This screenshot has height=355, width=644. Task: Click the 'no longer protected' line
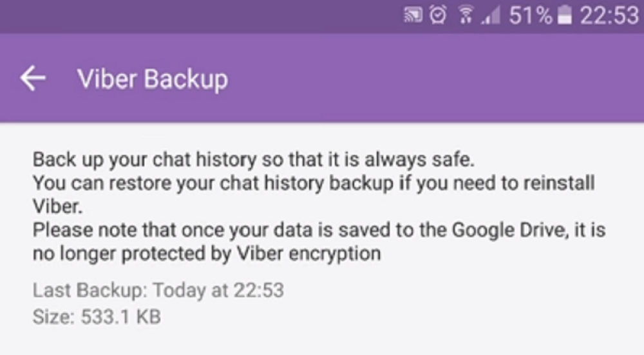[206, 253]
